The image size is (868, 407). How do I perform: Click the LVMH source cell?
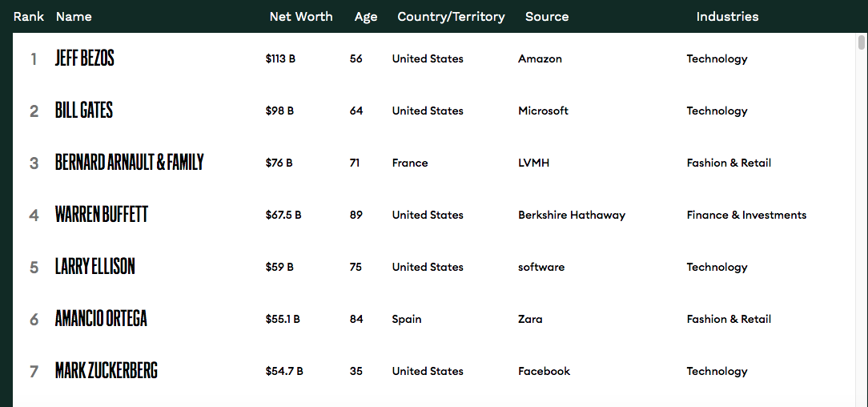534,163
